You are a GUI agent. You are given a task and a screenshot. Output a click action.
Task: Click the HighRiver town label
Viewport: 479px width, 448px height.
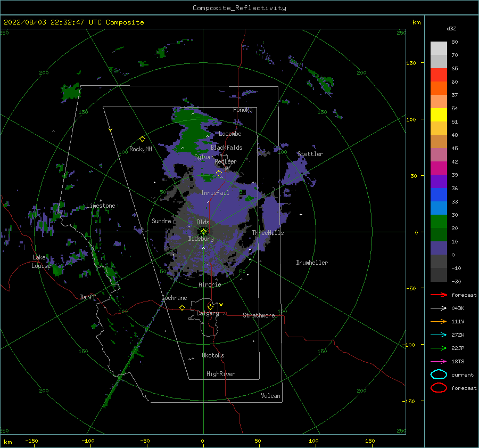click(x=221, y=374)
